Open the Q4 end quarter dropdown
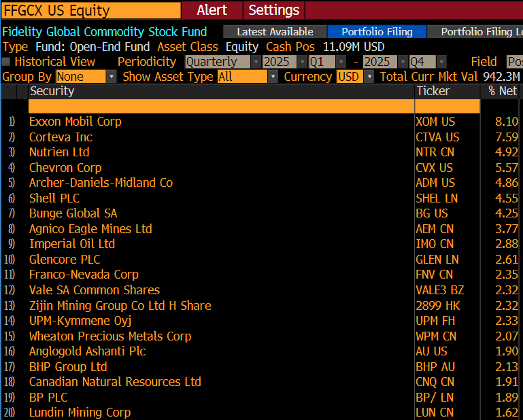 427,62
